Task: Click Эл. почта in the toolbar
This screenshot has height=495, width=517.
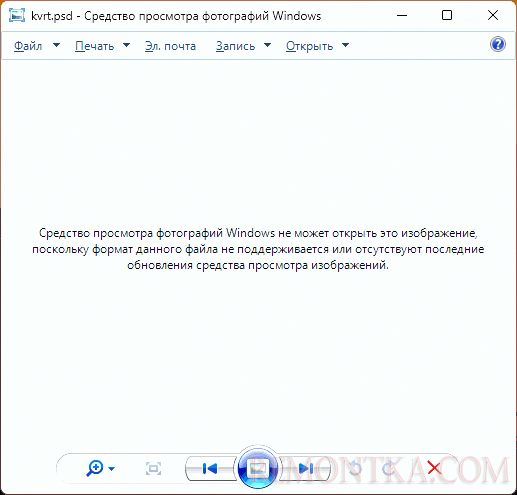Action: point(170,46)
